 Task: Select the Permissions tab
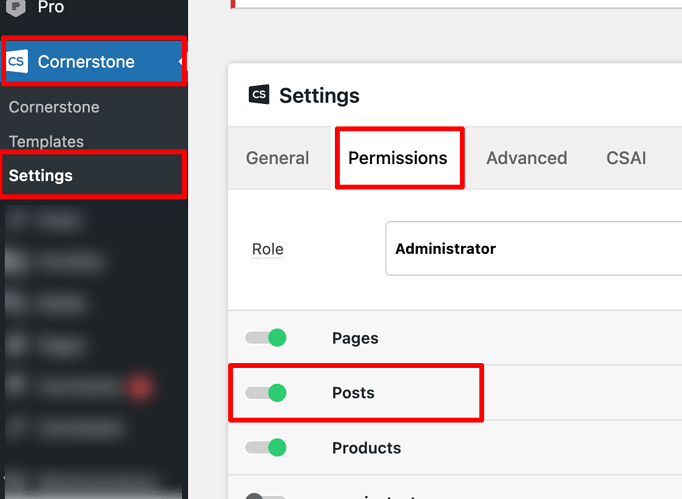click(398, 158)
